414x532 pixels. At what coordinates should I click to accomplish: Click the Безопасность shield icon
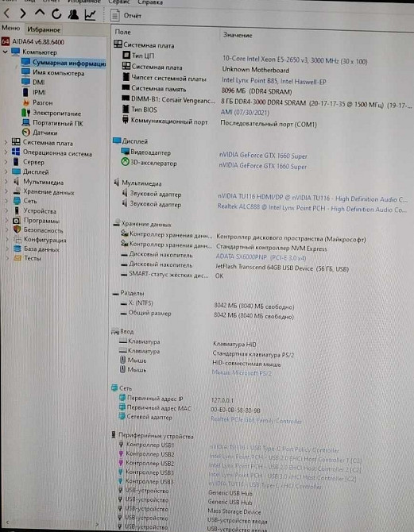[17, 229]
